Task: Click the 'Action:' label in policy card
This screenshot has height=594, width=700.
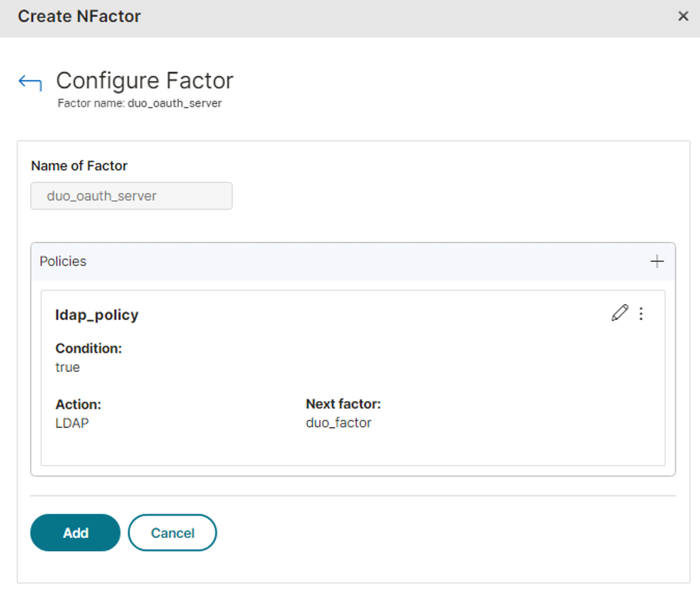Action: coord(78,404)
